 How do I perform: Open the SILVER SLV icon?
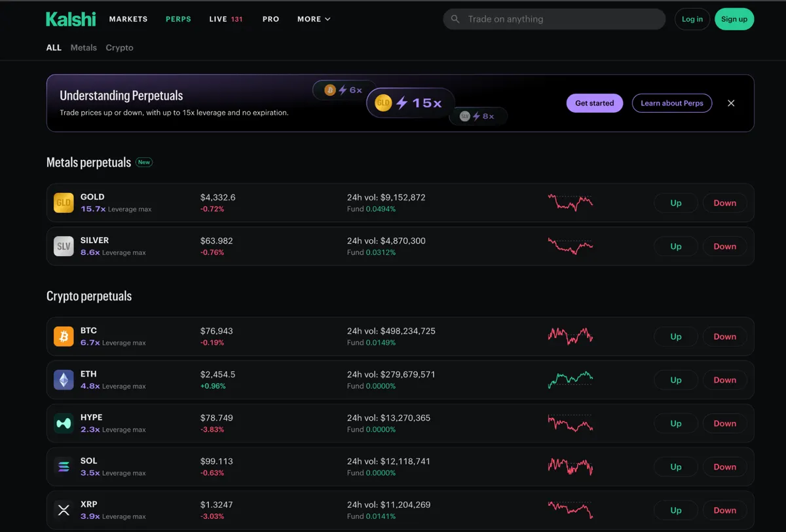64,246
